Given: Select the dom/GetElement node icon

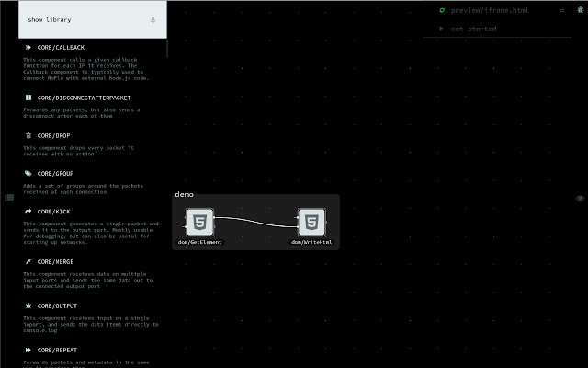Looking at the screenshot, I should [200, 223].
